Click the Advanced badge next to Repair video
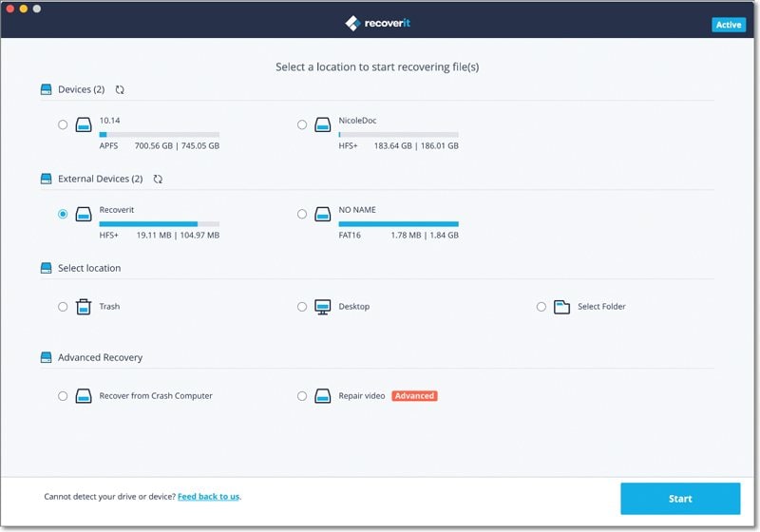Screen dimensions: 760x532 click(414, 396)
